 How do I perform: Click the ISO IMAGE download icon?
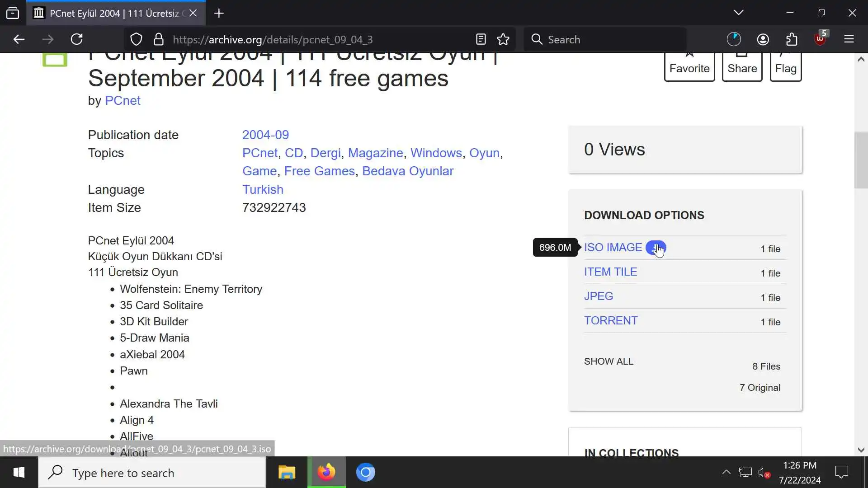[655, 248]
